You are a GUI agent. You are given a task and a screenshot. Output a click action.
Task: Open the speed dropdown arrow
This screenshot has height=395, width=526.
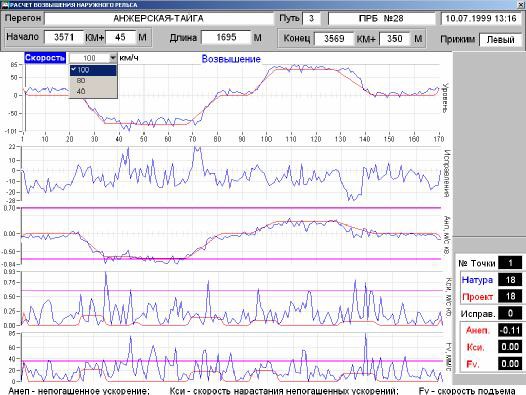tap(113, 58)
